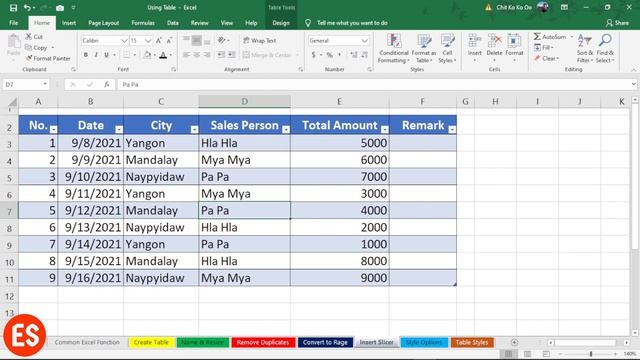The image size is (640, 360).
Task: Open the Remove Duplicates sheet
Action: (263, 342)
